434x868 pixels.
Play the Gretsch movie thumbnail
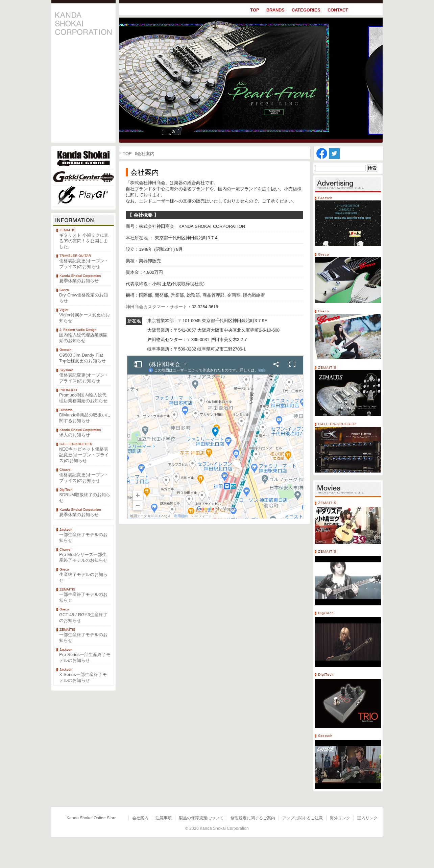(348, 765)
